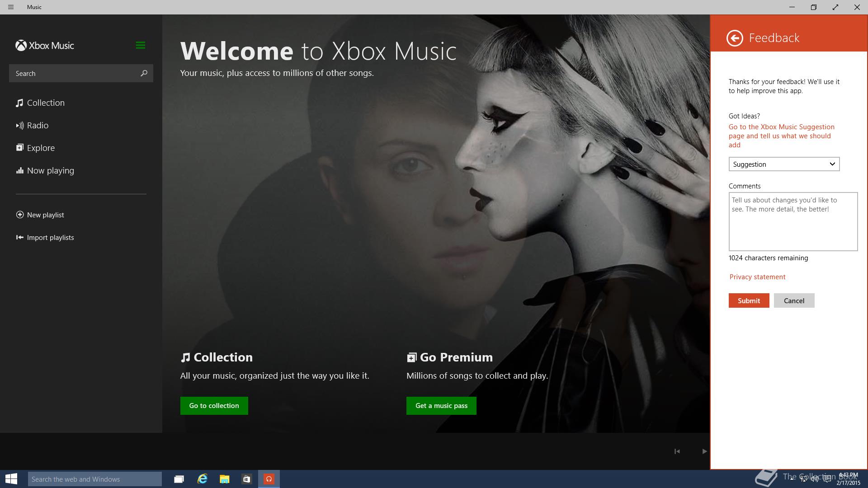
Task: Submit the feedback form
Action: (x=749, y=300)
